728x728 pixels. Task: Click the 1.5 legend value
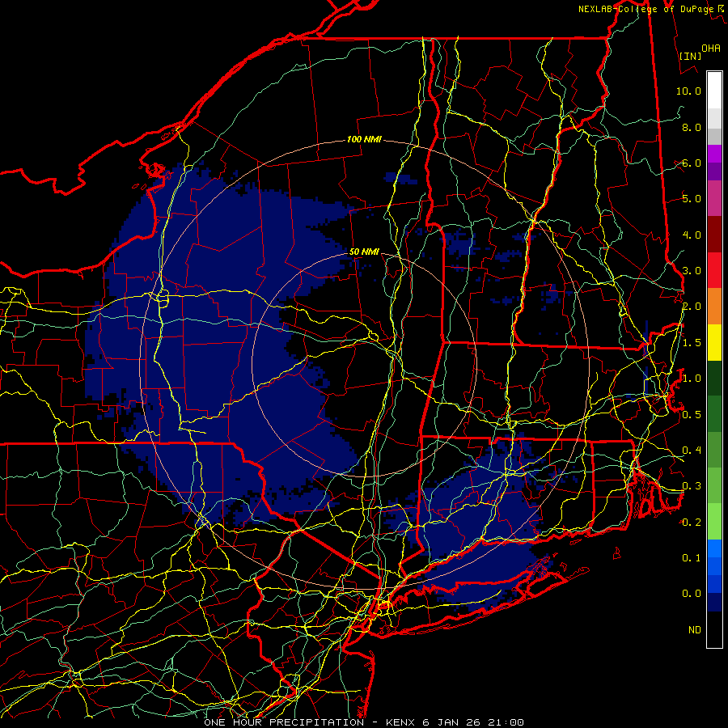click(692, 343)
